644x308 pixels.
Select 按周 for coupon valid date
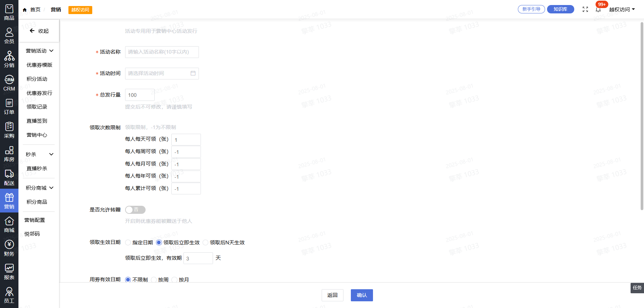(154, 280)
